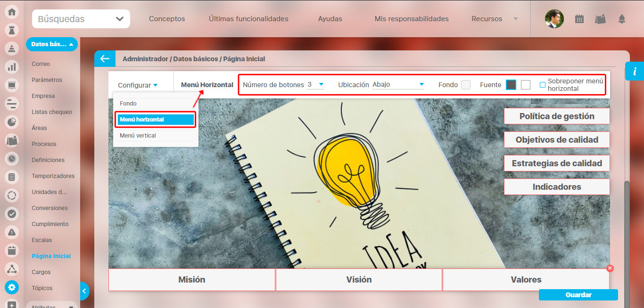Expand the Número de botones dropdown
Screen dimensions: 644x308
click(315, 85)
